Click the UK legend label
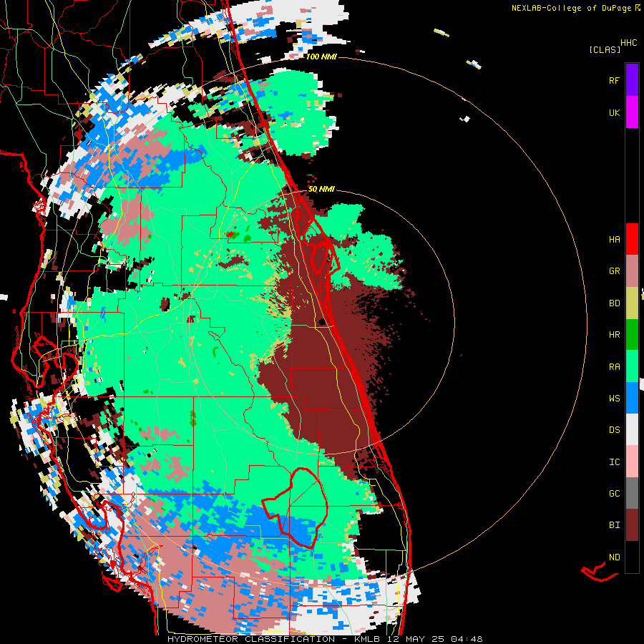 [614, 112]
